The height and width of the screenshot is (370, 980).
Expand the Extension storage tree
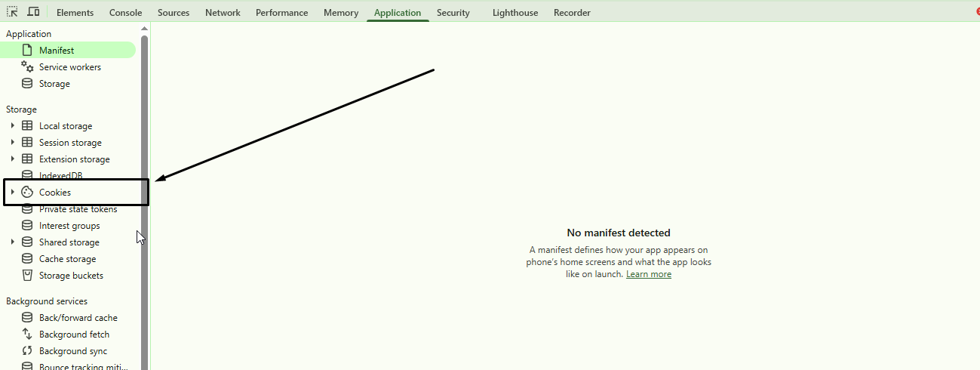tap(13, 159)
